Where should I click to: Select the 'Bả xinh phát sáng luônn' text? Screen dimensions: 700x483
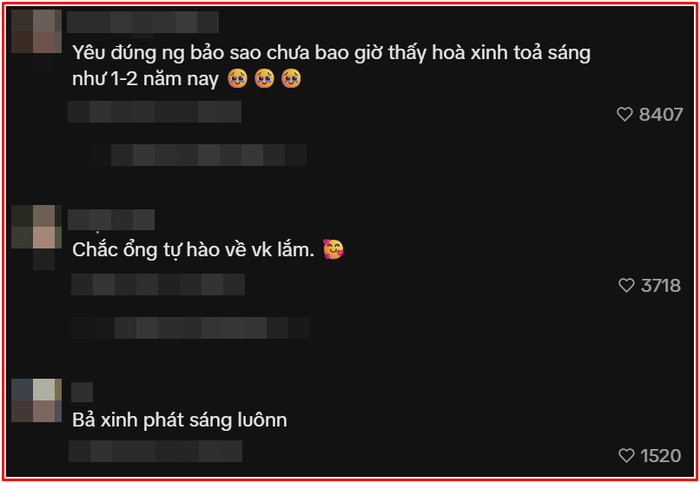179,421
